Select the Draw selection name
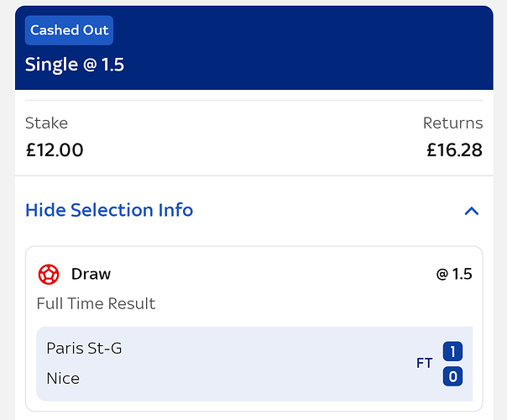This screenshot has height=420, width=507. pos(91,274)
